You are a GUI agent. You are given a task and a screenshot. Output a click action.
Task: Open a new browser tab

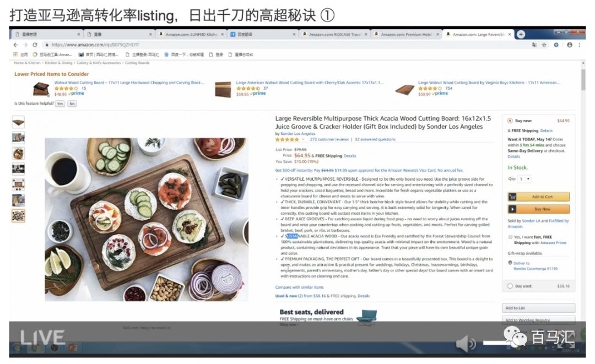[x=521, y=34]
